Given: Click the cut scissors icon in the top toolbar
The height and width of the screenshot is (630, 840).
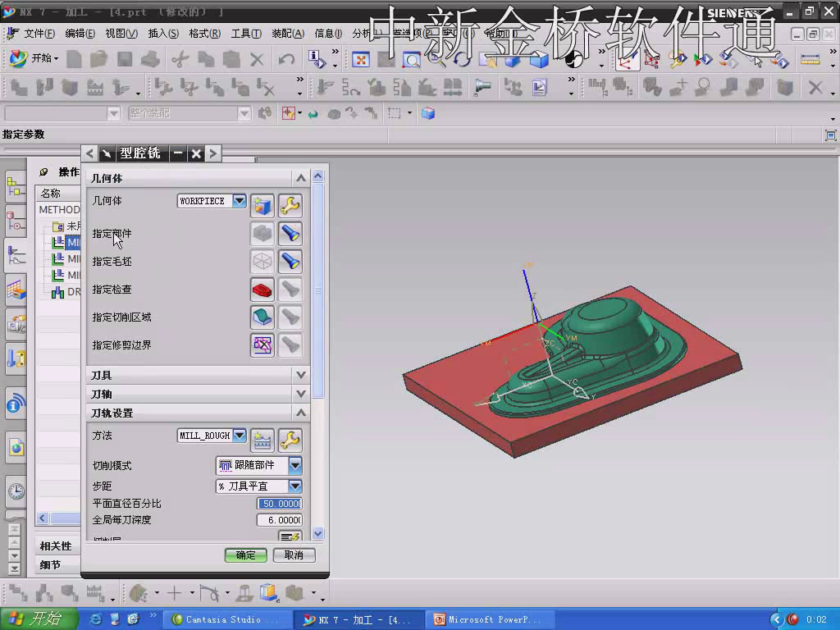Looking at the screenshot, I should click(x=180, y=59).
